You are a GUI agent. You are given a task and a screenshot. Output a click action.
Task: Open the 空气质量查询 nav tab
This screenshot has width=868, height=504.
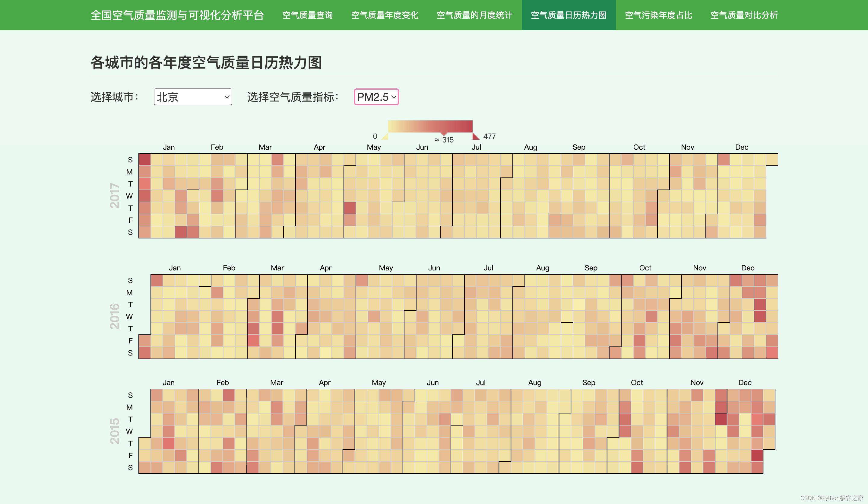(307, 15)
